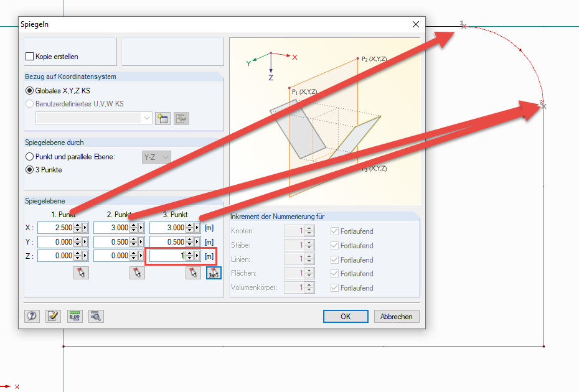Open arrow menu next to 1. Punkt Y
This screenshot has width=579, height=392.
coord(85,242)
